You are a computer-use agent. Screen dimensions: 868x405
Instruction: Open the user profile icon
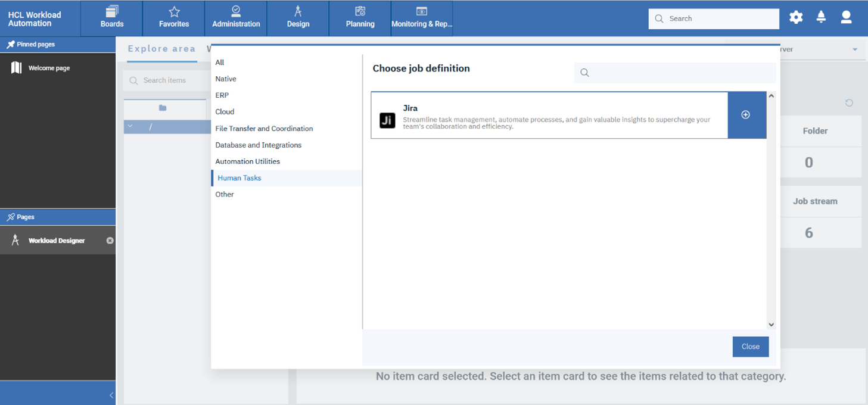click(846, 18)
